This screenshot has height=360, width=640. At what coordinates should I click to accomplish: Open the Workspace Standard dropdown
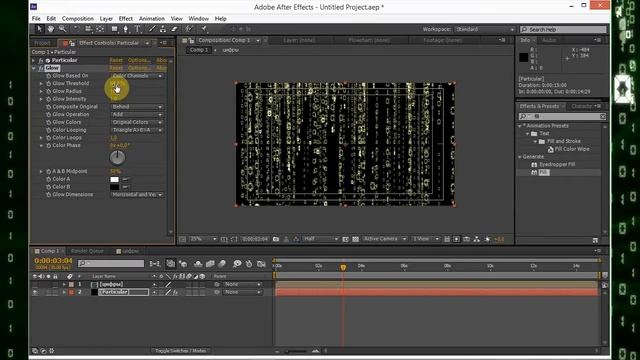point(485,29)
